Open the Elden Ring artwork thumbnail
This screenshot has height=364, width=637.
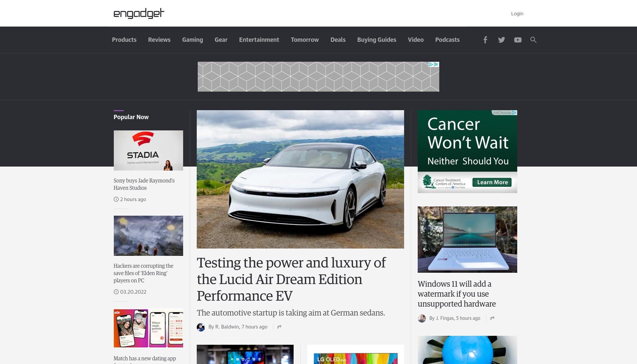pyautogui.click(x=148, y=236)
